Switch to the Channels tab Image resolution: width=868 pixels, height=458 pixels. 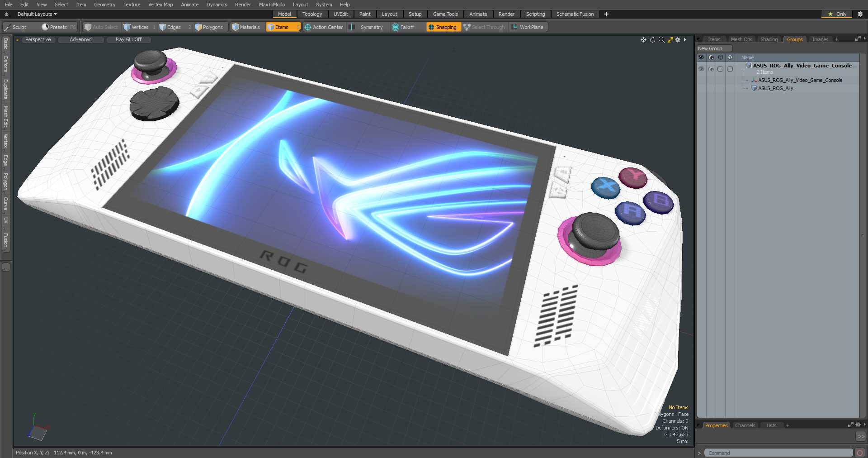(x=745, y=425)
